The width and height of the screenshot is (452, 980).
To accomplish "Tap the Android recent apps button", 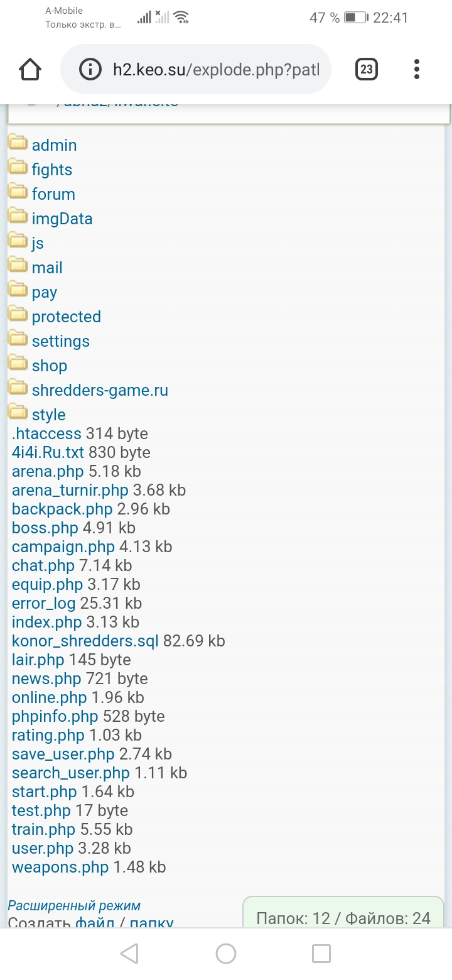I will (x=321, y=954).
